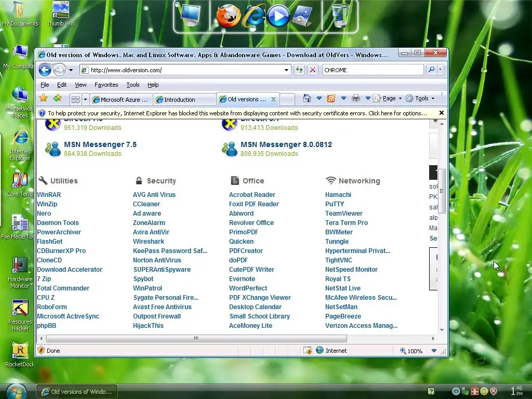Open the WinRAR link
Viewport: 532px width, 399px height.
[49, 195]
